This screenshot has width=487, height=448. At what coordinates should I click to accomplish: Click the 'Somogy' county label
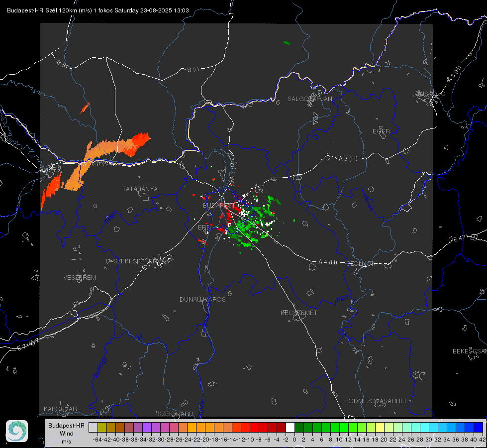100,367
